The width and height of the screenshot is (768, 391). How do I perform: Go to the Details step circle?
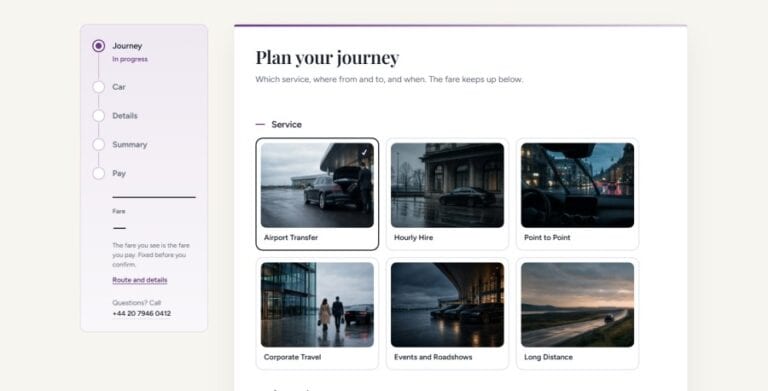coord(98,116)
